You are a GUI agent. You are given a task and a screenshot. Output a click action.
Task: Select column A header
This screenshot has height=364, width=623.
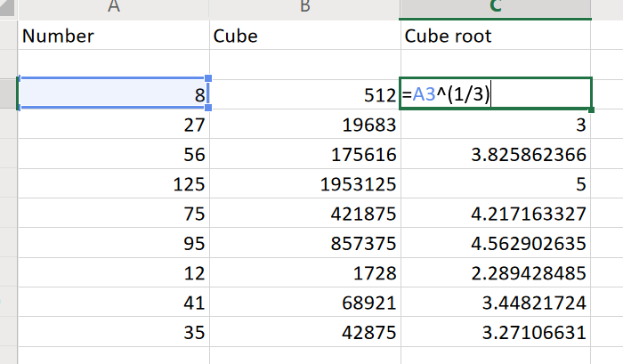coord(113,8)
